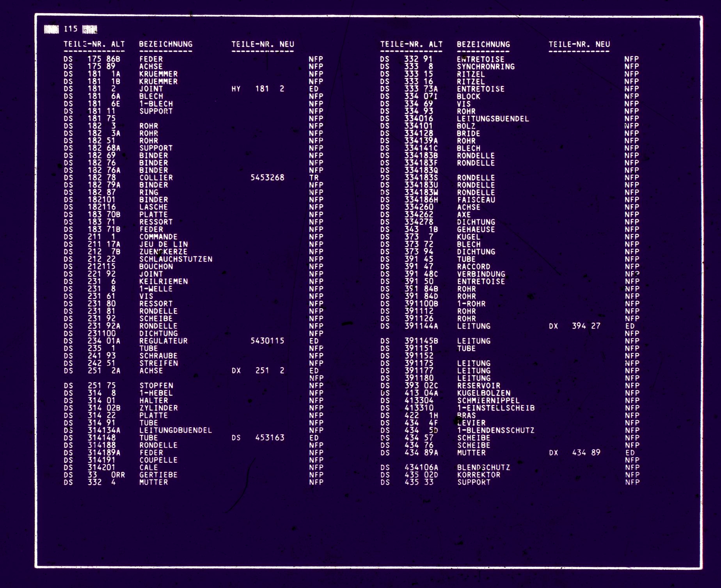Image resolution: width=721 pixels, height=588 pixels.
Task: Select the new part number DX 434 89
Action: (575, 453)
